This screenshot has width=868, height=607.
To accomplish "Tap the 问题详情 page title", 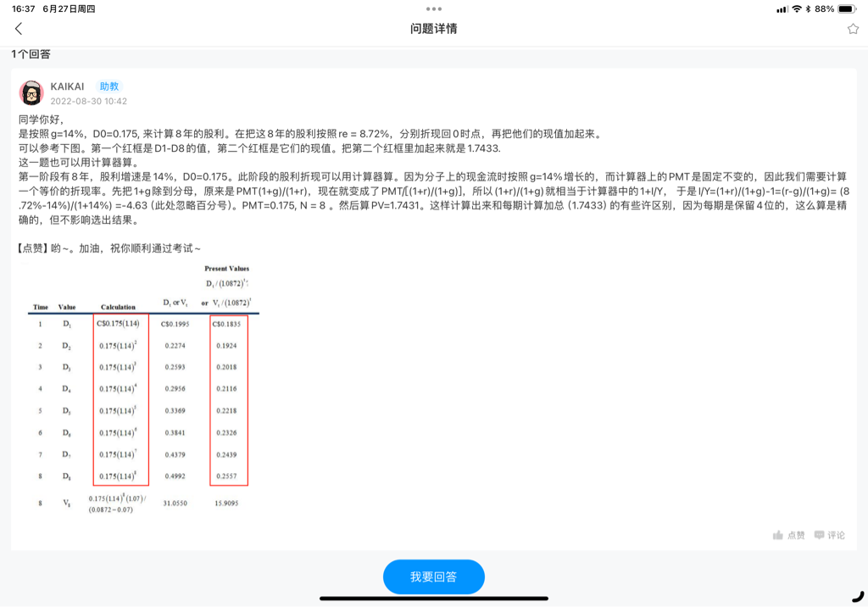I will click(434, 29).
